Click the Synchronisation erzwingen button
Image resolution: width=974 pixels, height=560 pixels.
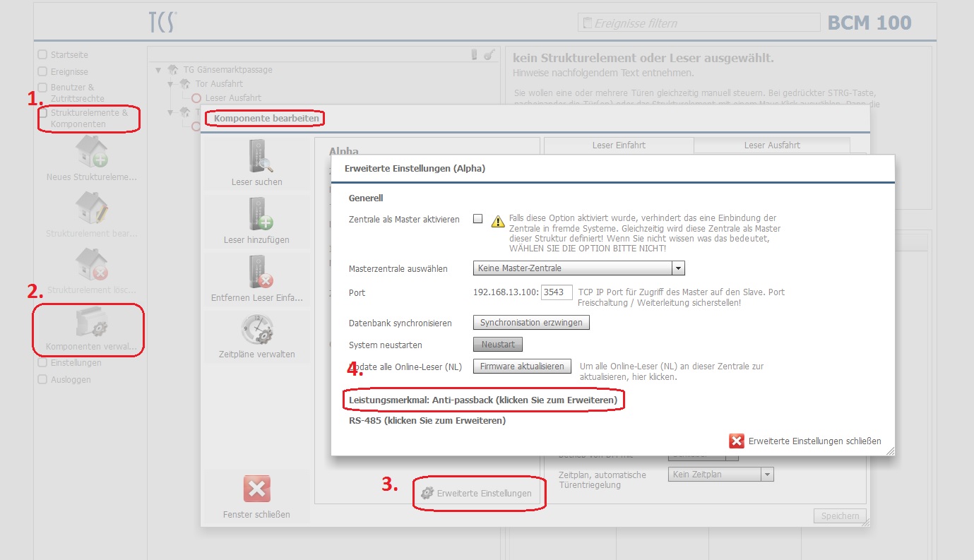530,323
